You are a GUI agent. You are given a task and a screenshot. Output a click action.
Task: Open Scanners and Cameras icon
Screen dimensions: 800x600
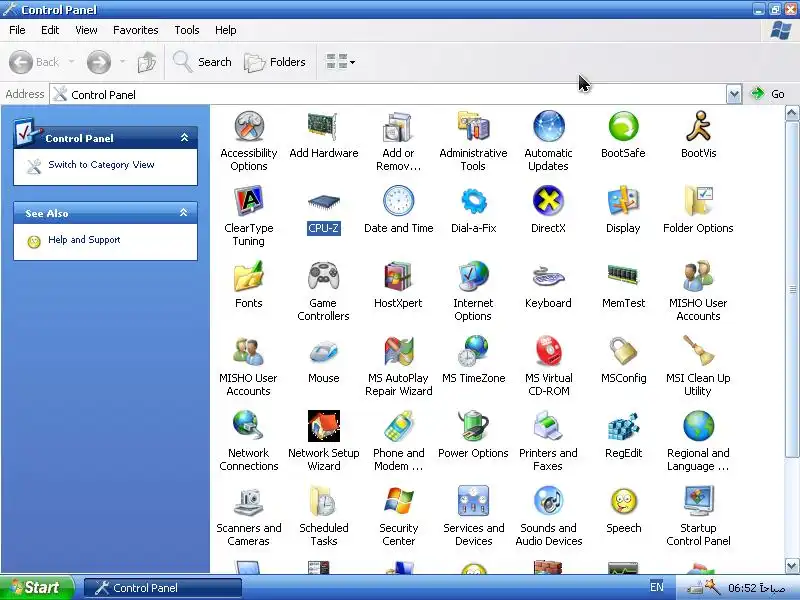click(x=248, y=501)
